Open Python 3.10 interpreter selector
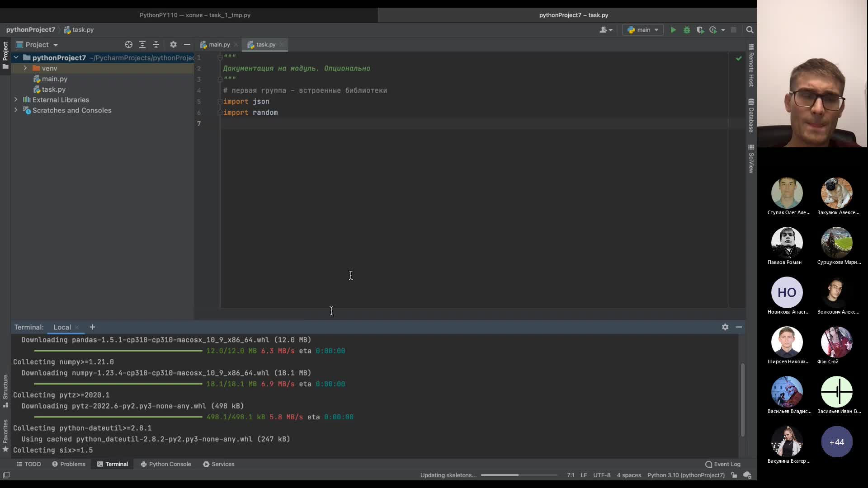Viewport: 868px width, 488px height. click(686, 475)
